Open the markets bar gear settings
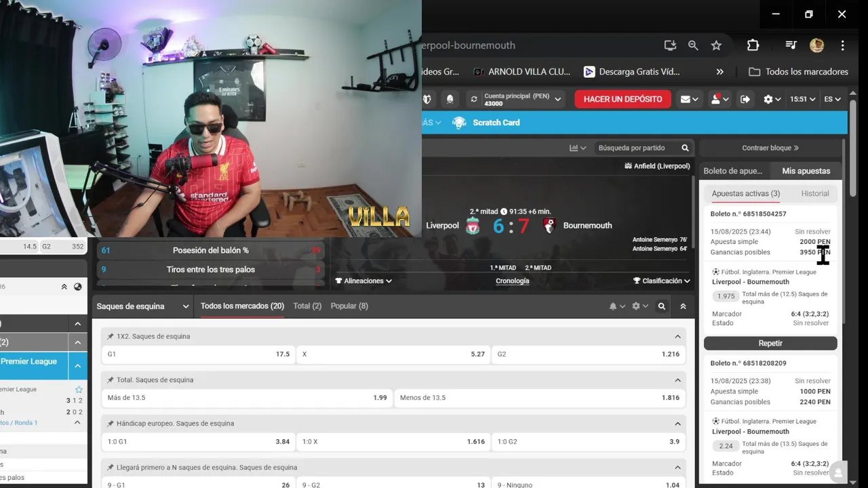 [x=639, y=306]
